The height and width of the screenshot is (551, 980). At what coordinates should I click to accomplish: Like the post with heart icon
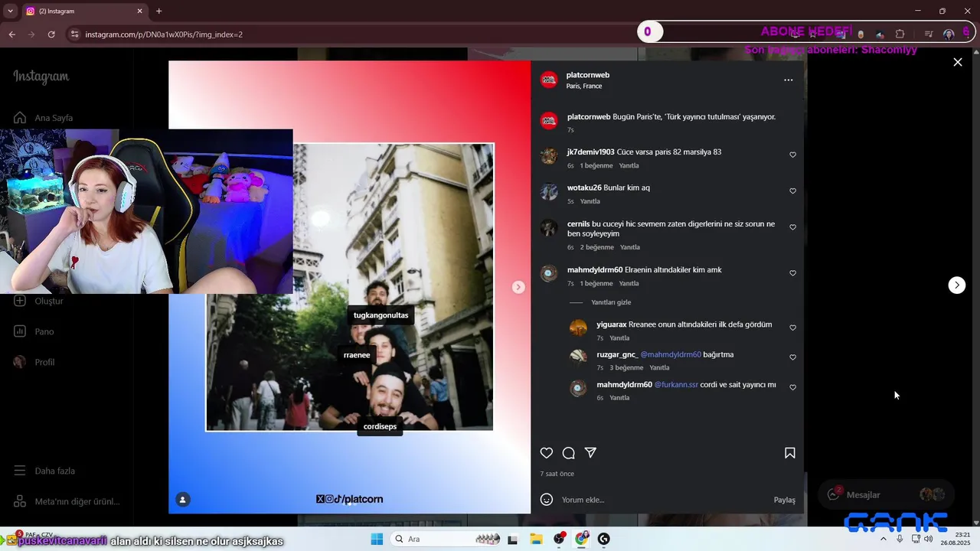[x=547, y=453]
